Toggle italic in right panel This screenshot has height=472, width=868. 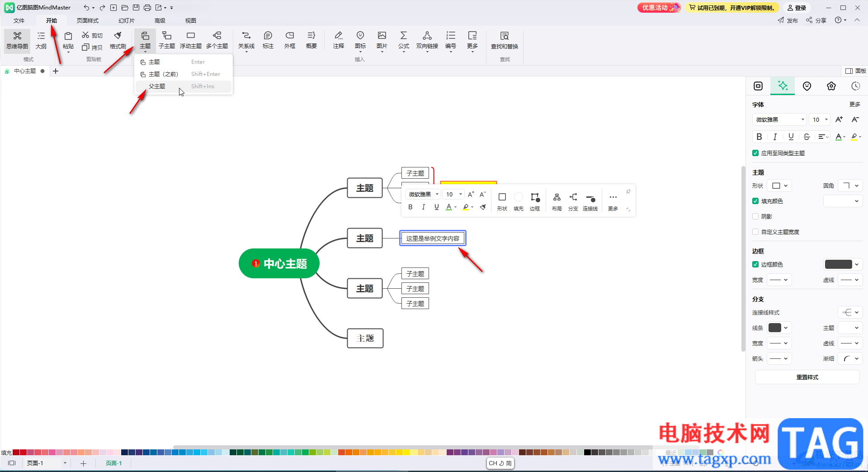coord(775,137)
